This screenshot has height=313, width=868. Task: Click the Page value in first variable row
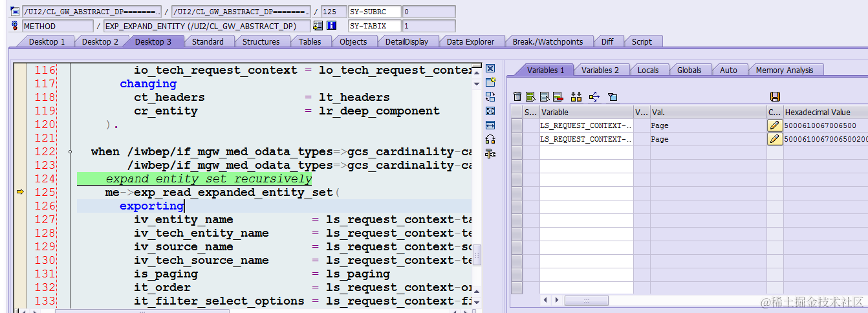(660, 125)
